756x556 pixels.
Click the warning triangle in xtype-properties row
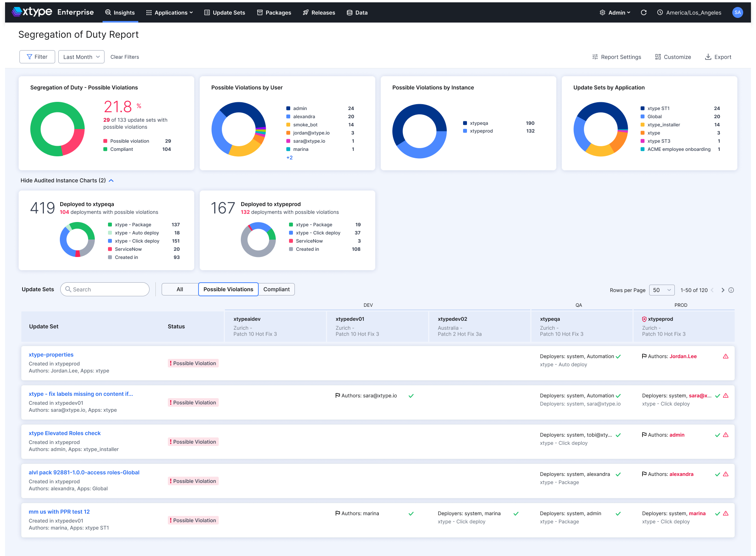click(726, 356)
